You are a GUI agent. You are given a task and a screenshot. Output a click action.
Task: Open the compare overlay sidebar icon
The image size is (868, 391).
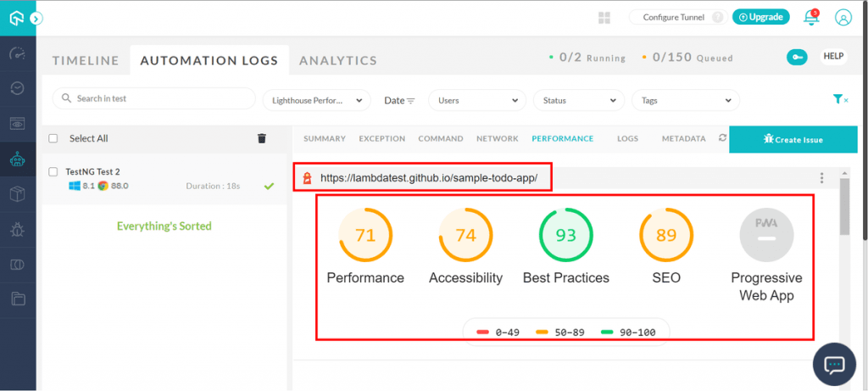tap(18, 264)
